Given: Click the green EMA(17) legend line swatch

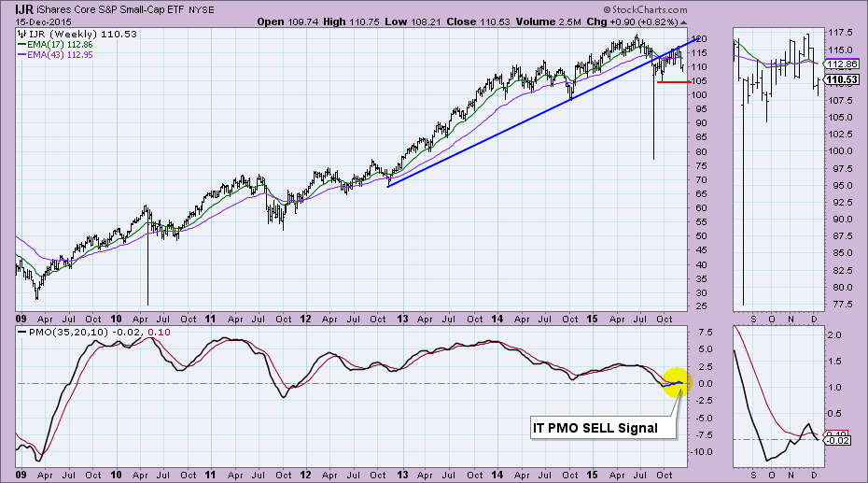Looking at the screenshot, I should [22, 45].
